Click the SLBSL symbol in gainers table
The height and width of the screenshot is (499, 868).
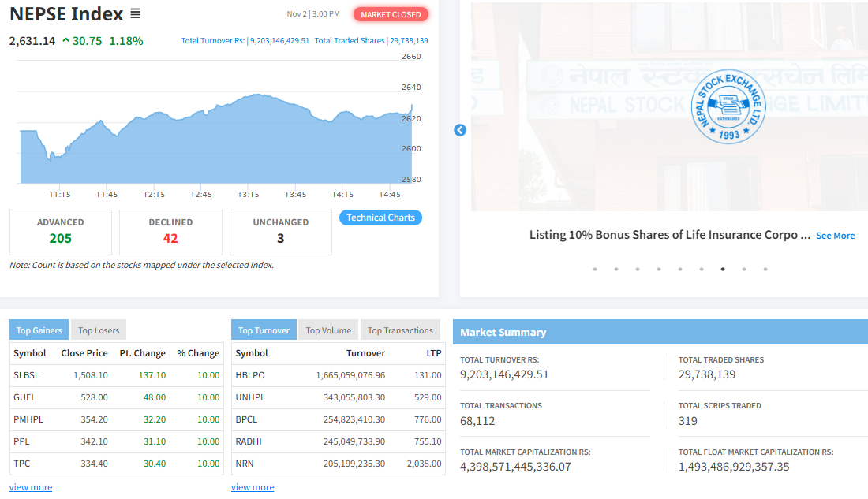(x=26, y=375)
